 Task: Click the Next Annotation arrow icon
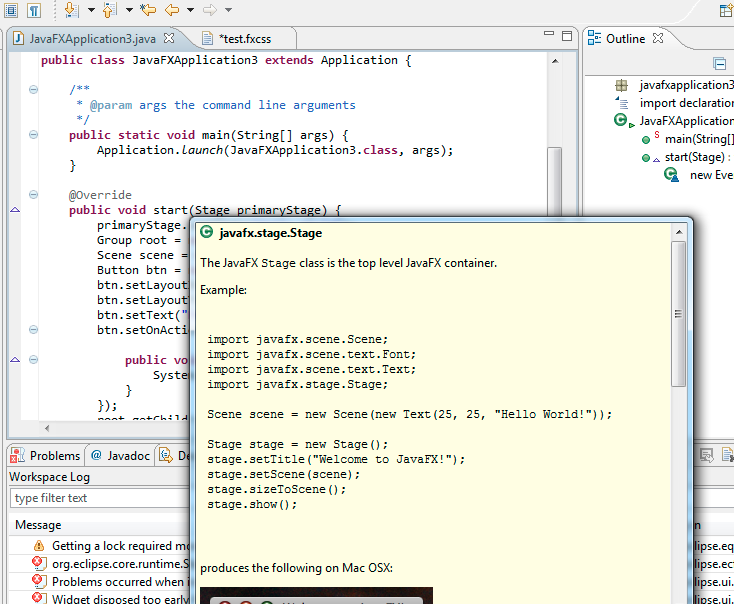click(x=71, y=10)
